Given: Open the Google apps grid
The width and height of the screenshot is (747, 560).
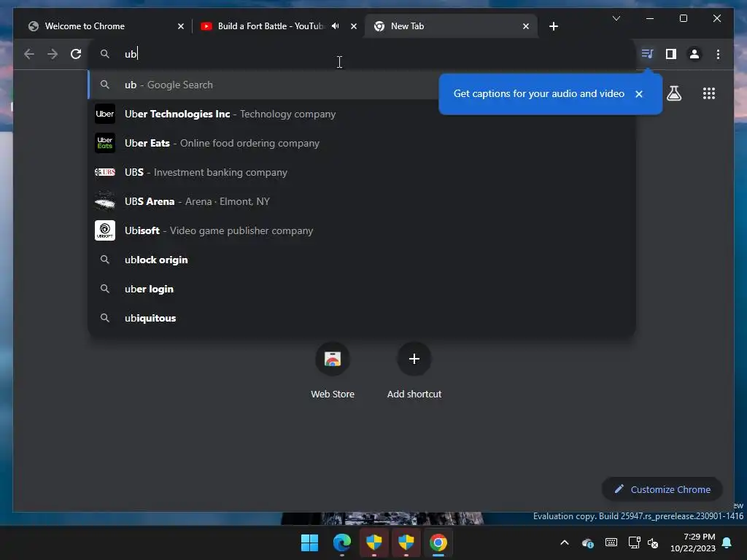Looking at the screenshot, I should tap(709, 93).
